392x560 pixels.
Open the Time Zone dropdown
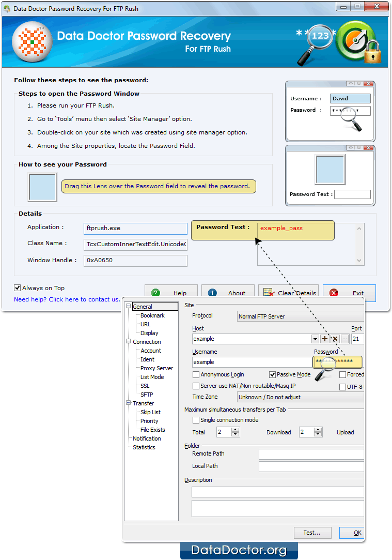point(301,397)
